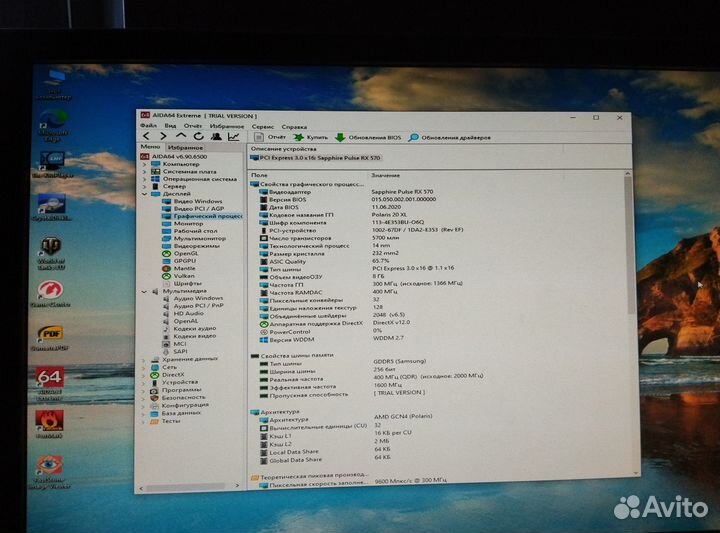Expand the Хранение данных tree node

tap(144, 359)
